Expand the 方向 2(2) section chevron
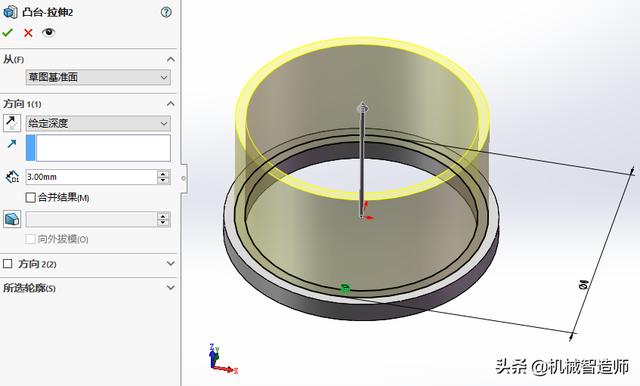 pos(171,264)
